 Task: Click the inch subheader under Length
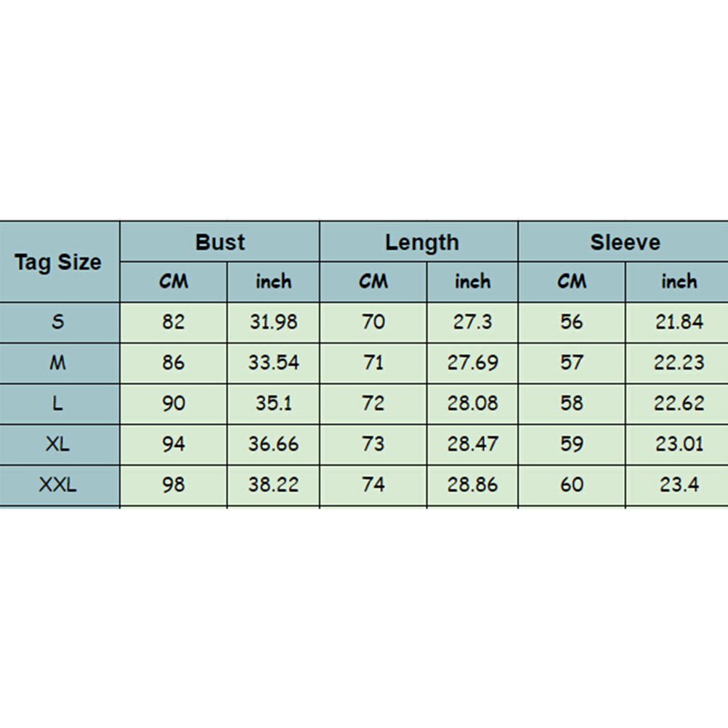tap(472, 282)
